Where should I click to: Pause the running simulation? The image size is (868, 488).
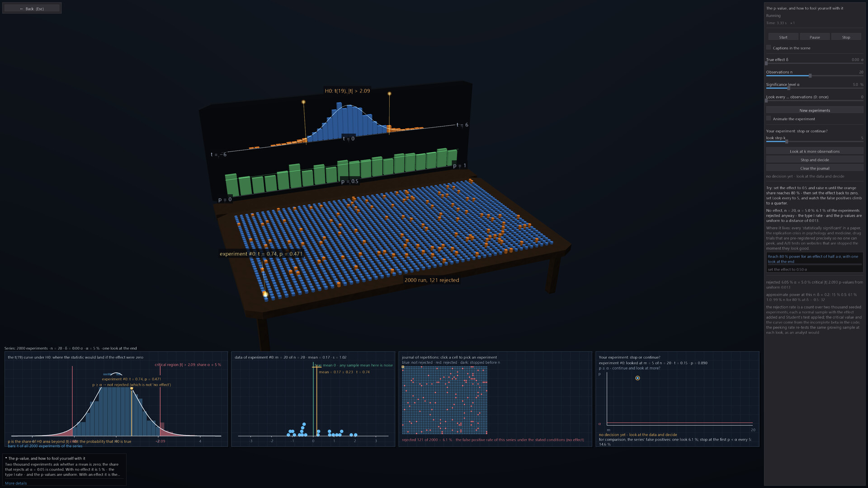point(815,37)
